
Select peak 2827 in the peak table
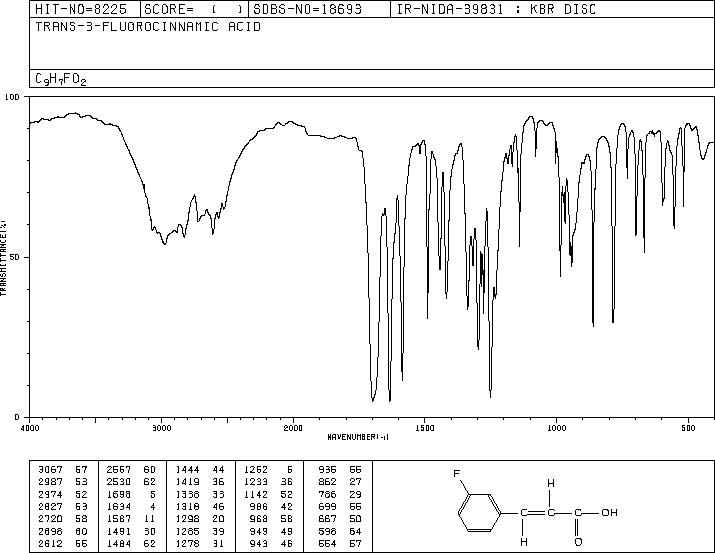pyautogui.click(x=51, y=506)
